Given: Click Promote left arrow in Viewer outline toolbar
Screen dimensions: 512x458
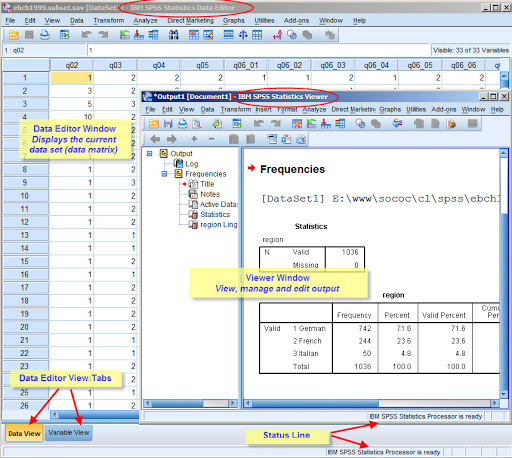Looking at the screenshot, I should coord(155,139).
